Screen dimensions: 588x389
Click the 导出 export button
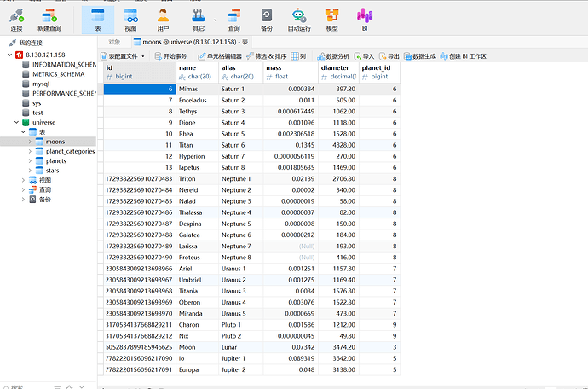point(389,56)
